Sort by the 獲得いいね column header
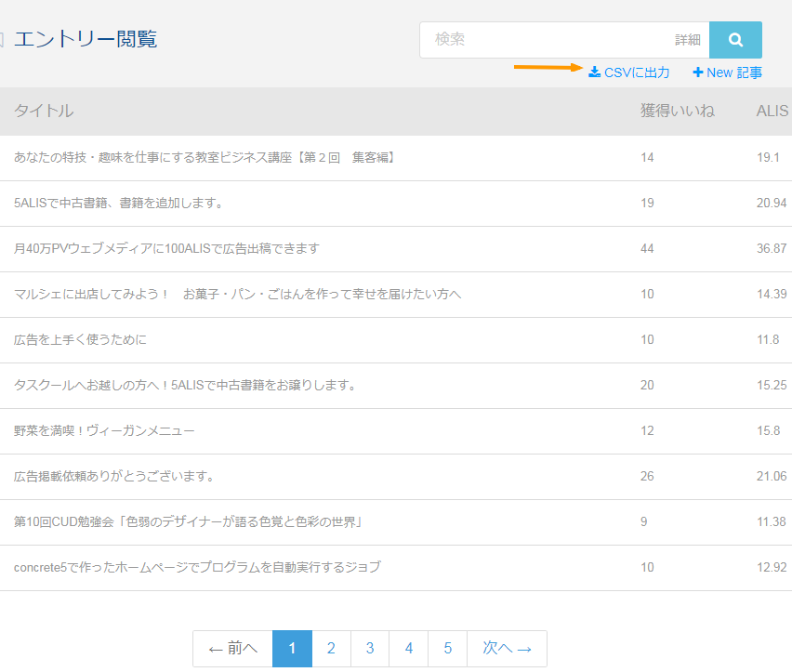The width and height of the screenshot is (792, 672). (677, 111)
